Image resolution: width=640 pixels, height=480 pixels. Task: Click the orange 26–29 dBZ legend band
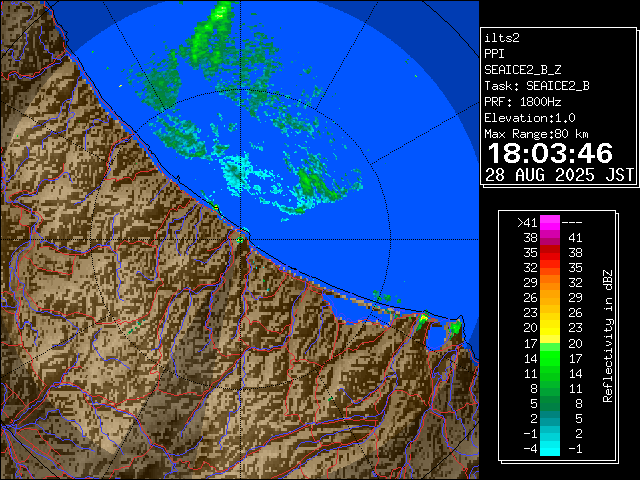coord(550,297)
